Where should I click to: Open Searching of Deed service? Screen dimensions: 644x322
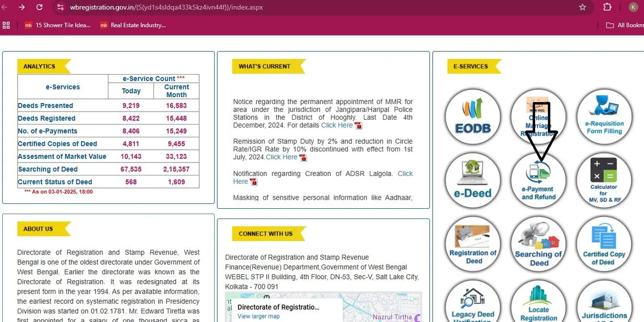pyautogui.click(x=538, y=244)
